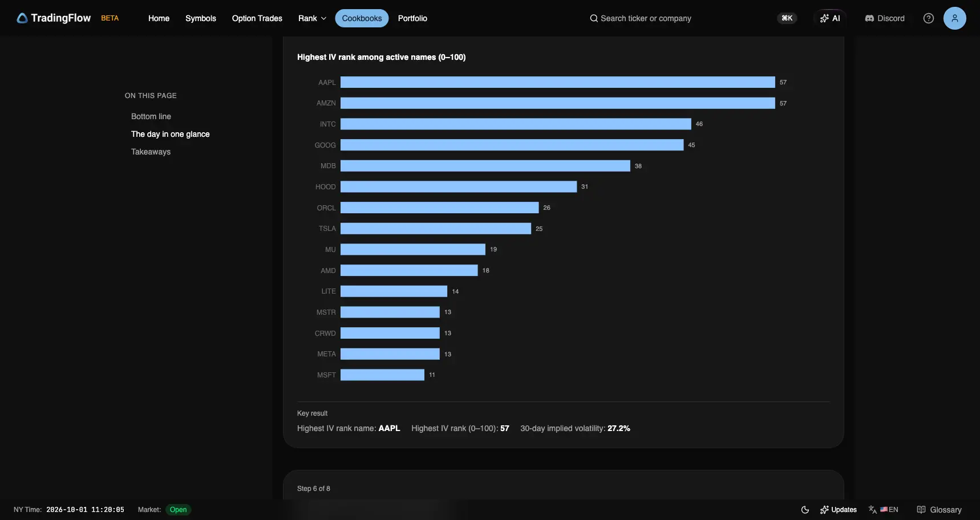Click the NY Time clock value
The height and width of the screenshot is (520, 980).
85,510
